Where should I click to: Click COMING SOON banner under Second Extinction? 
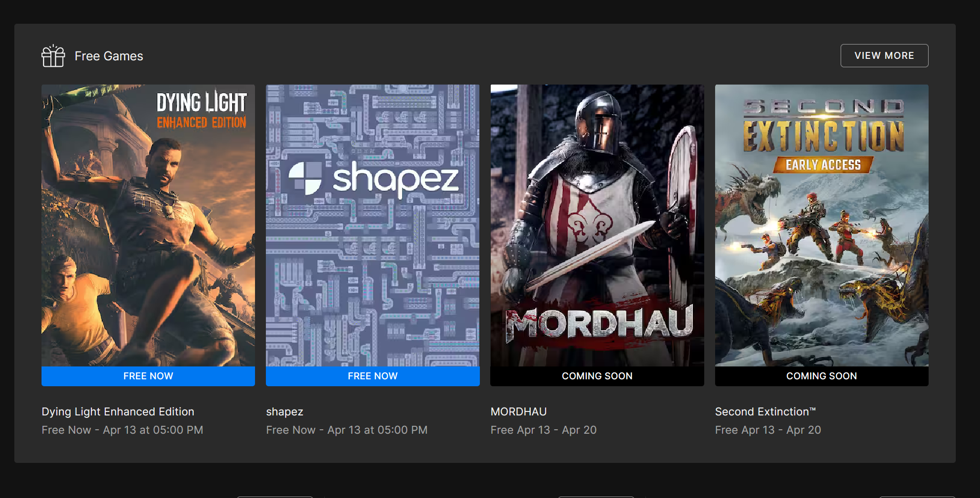[x=821, y=376]
